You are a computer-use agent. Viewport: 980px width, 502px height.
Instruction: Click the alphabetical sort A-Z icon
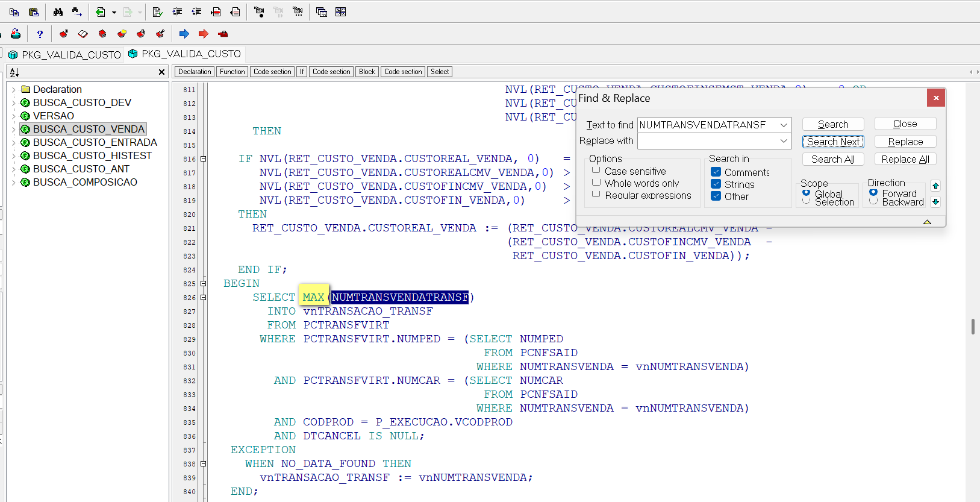click(14, 72)
